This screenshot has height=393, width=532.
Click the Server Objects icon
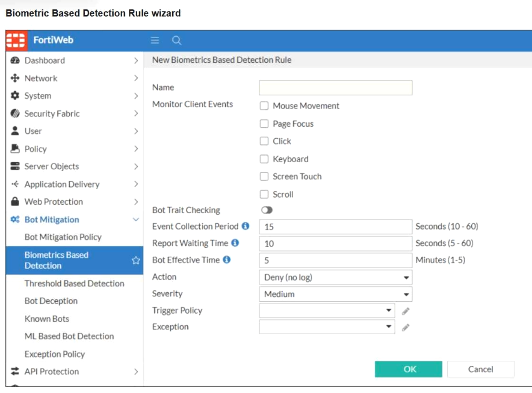coord(15,166)
